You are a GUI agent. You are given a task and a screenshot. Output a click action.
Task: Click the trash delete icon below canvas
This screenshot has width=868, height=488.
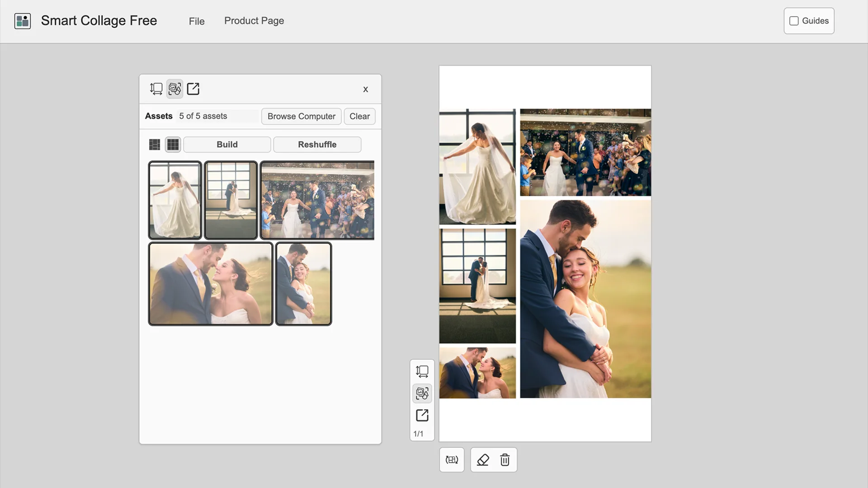[x=505, y=460]
